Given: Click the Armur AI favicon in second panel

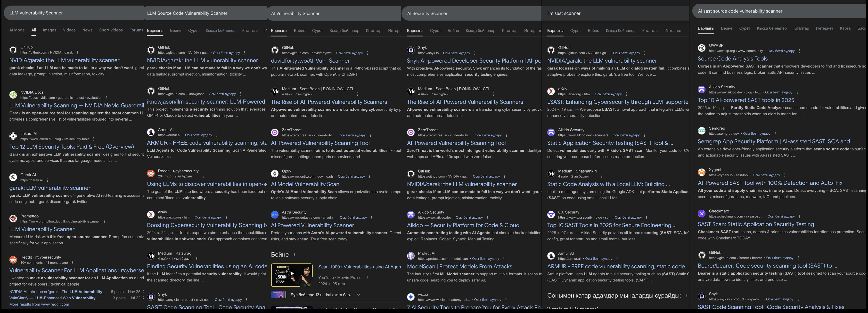Looking at the screenshot, I should coord(151,132).
